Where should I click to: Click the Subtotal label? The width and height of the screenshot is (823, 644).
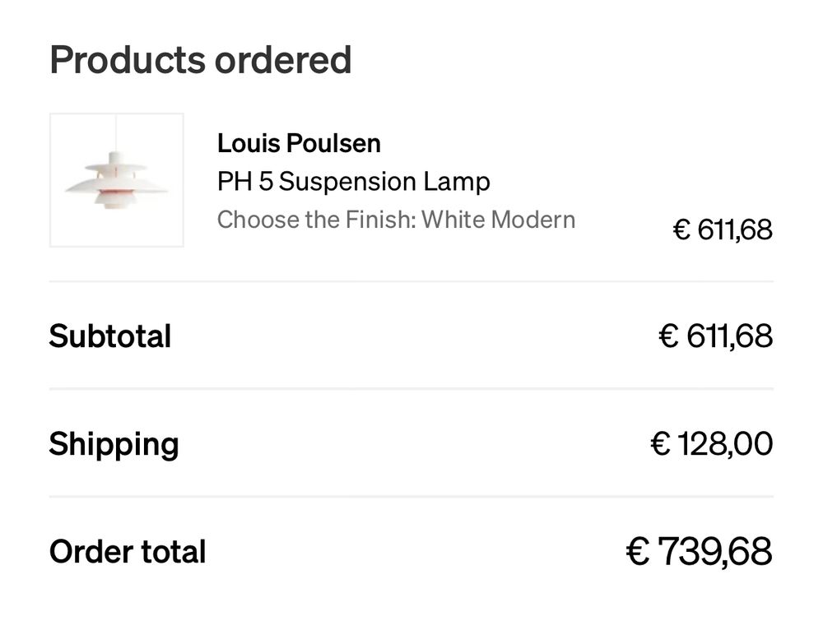[110, 336]
